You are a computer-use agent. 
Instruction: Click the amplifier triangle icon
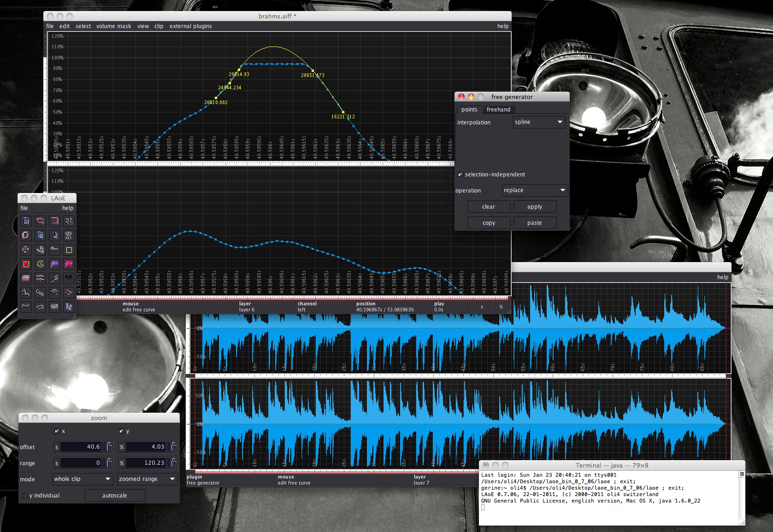coord(69,292)
